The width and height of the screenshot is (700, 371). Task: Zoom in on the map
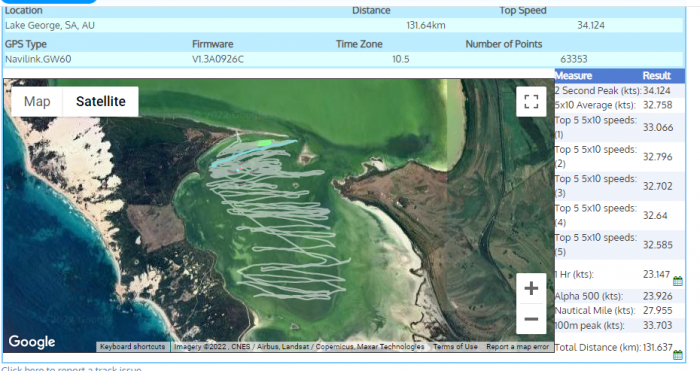(x=531, y=288)
